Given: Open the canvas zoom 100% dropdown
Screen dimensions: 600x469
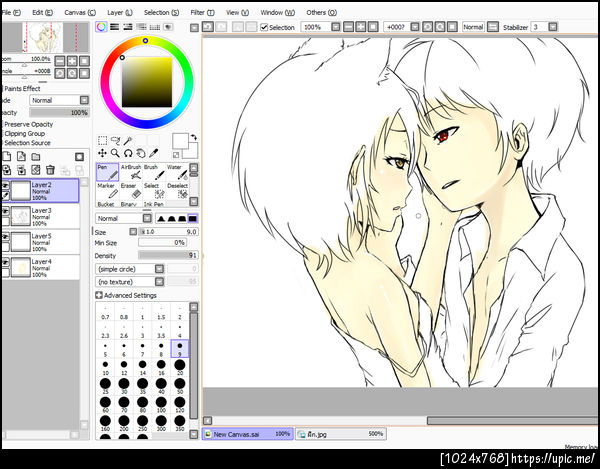Looking at the screenshot, I should (336, 27).
